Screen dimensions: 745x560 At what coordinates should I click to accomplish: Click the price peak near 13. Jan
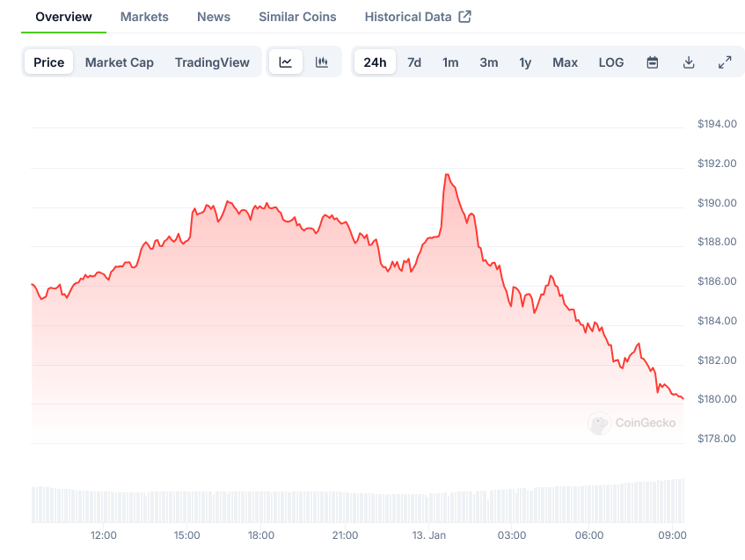[x=447, y=175]
